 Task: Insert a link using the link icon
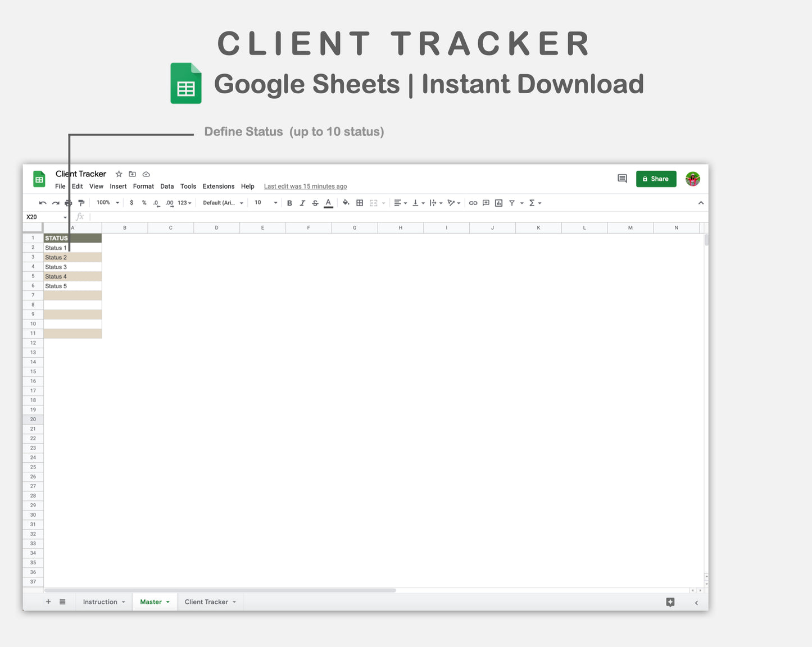pos(473,203)
